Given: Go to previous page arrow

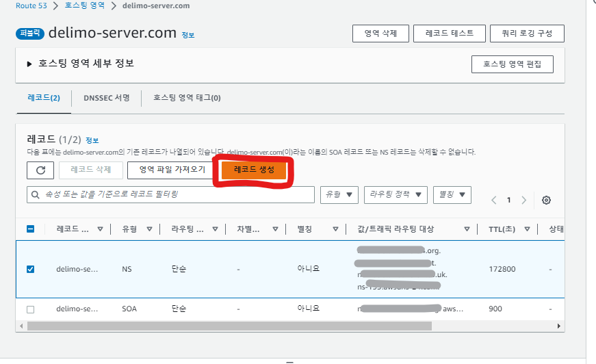Looking at the screenshot, I should click(494, 200).
